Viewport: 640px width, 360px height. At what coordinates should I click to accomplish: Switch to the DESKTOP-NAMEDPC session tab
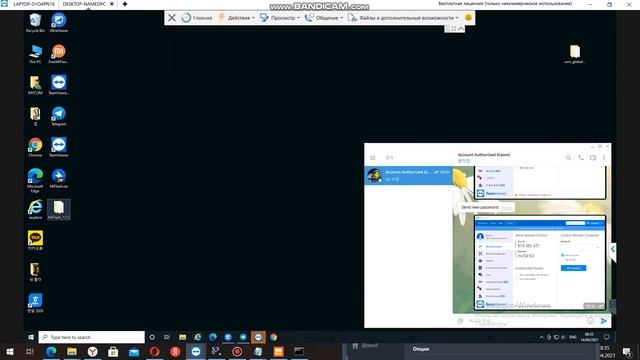click(84, 4)
